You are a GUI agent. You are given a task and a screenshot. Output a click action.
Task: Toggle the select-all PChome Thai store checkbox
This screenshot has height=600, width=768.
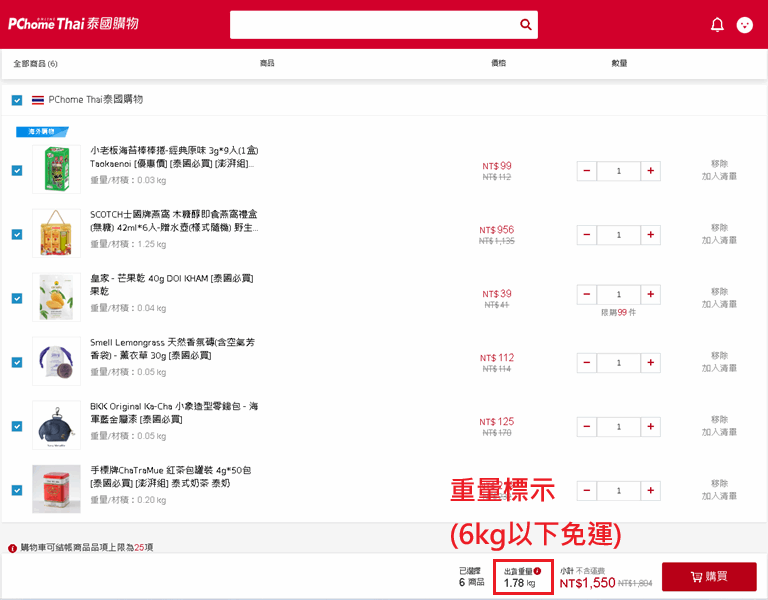(x=17, y=100)
